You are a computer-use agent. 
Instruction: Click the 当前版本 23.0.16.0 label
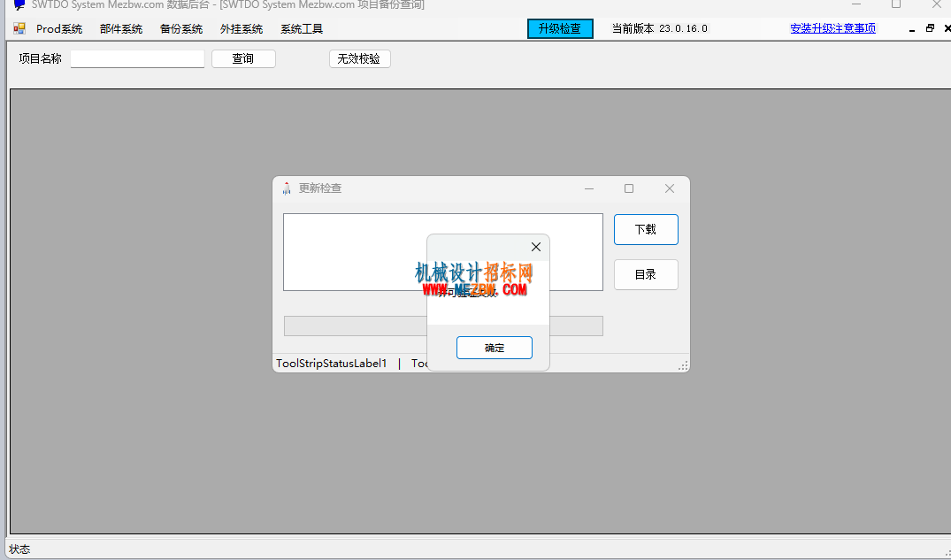pyautogui.click(x=659, y=28)
